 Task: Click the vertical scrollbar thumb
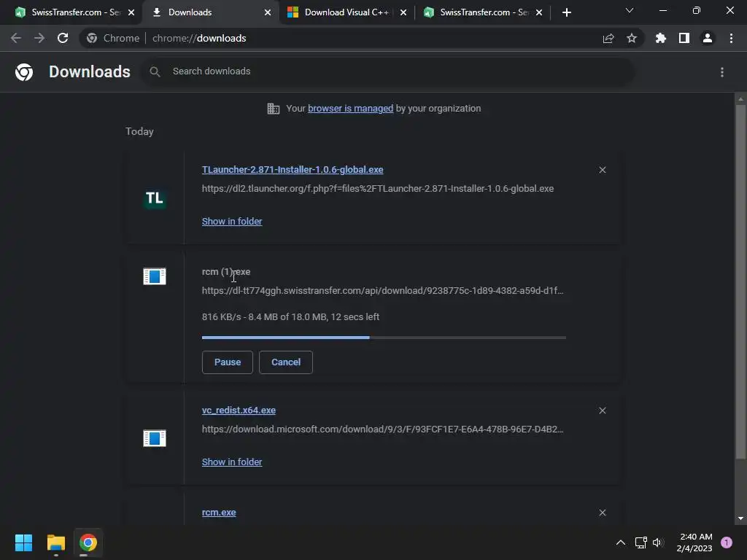(740, 282)
